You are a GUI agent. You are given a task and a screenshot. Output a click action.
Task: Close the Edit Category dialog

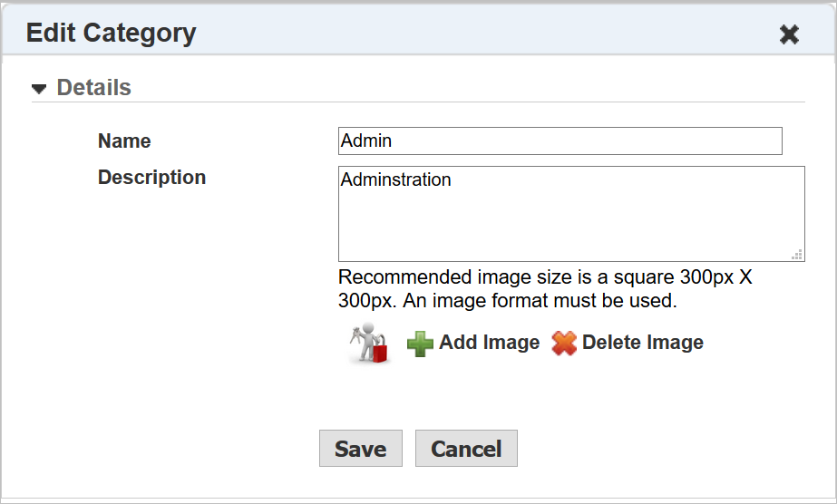(x=789, y=34)
